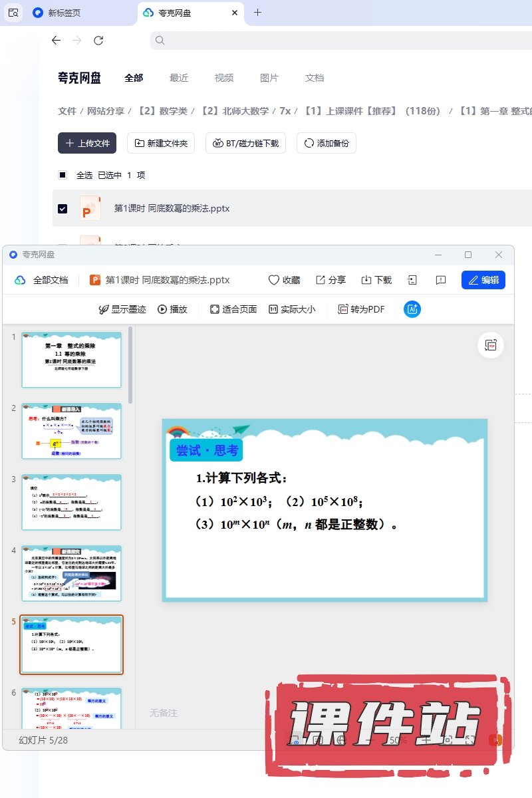Screen dimensions: 532x798
Task: Click the 分享 share icon
Action: point(321,280)
